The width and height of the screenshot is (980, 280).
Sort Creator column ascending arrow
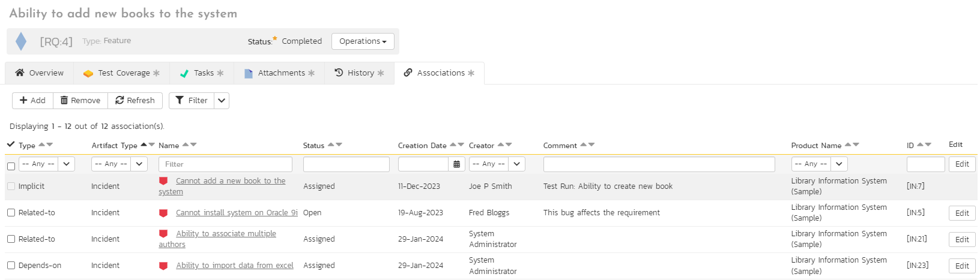click(501, 144)
